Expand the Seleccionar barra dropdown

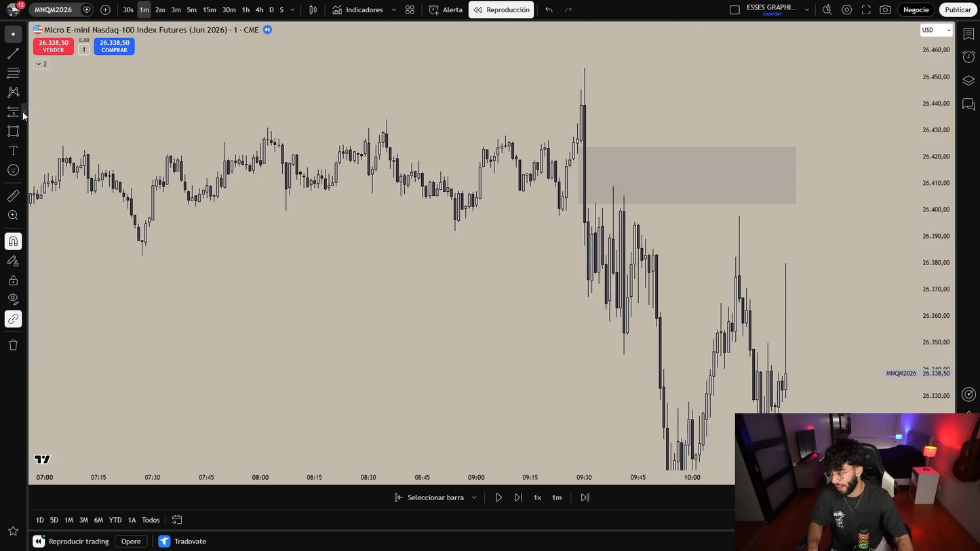pos(474,497)
